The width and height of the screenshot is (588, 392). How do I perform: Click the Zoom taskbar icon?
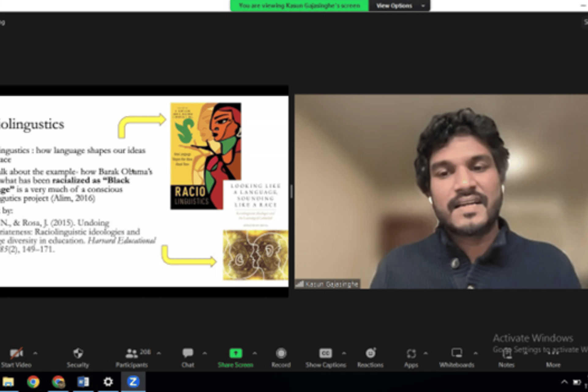click(133, 382)
